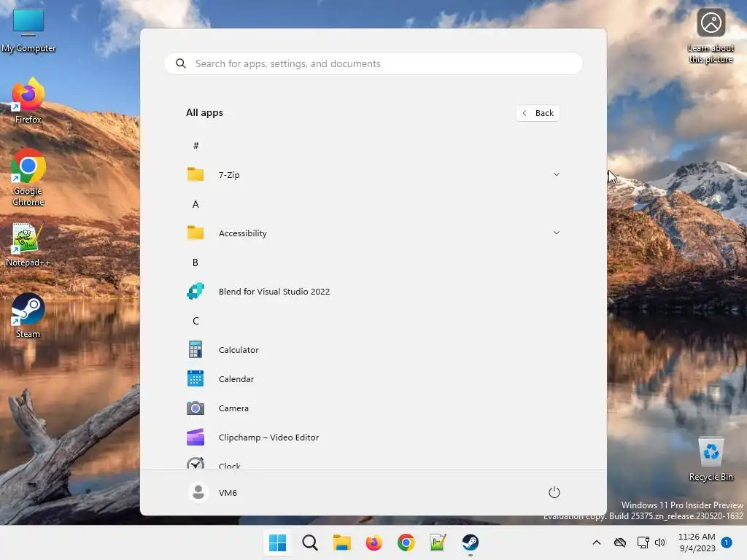Image resolution: width=747 pixels, height=560 pixels.
Task: Launch the Clipchamp Video Editor icon
Action: [196, 437]
